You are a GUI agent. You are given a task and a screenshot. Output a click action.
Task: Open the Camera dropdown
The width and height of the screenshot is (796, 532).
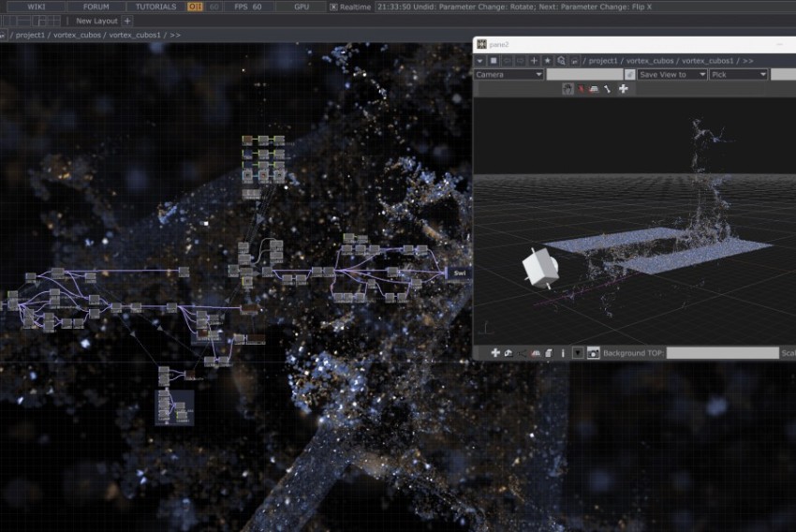click(x=509, y=74)
